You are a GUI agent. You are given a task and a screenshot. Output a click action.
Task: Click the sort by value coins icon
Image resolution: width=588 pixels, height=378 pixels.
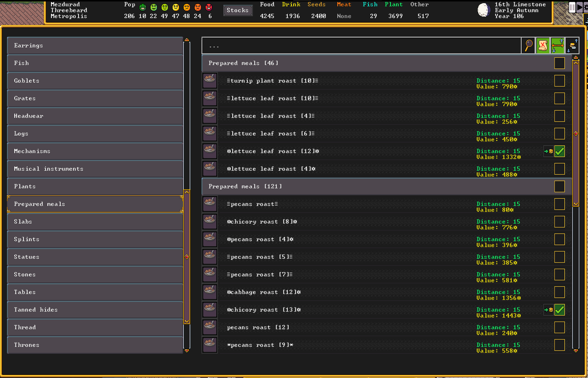point(572,46)
